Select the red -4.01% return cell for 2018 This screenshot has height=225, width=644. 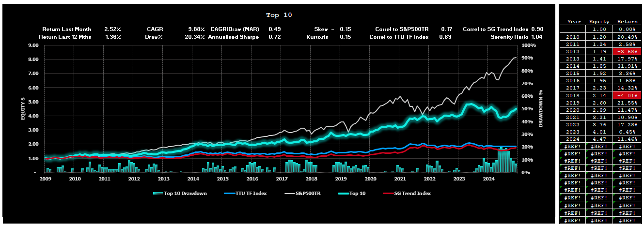pos(627,96)
